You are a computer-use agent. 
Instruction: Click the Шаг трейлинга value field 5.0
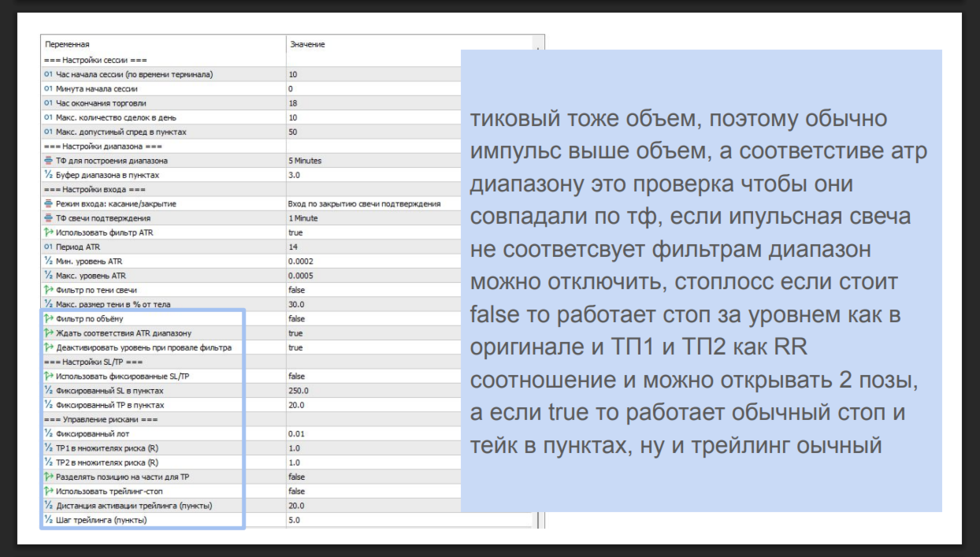[410, 521]
